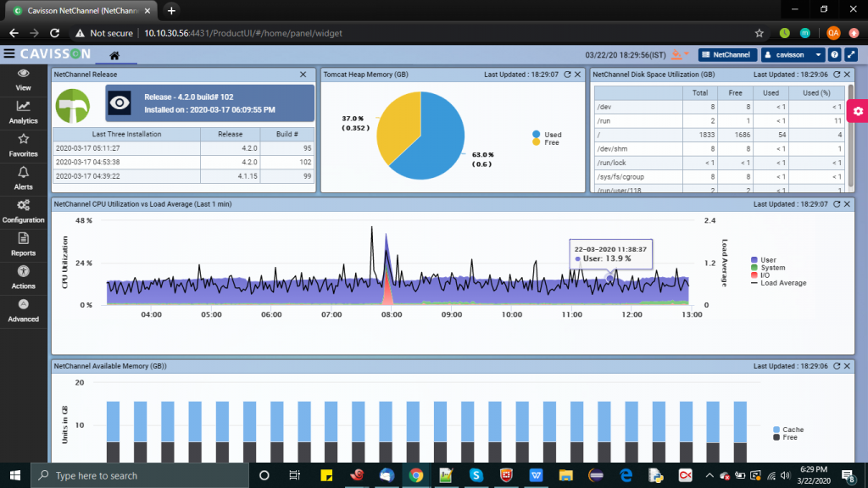Close the Available Memory widget
Screen dimensions: 868x488
point(847,366)
